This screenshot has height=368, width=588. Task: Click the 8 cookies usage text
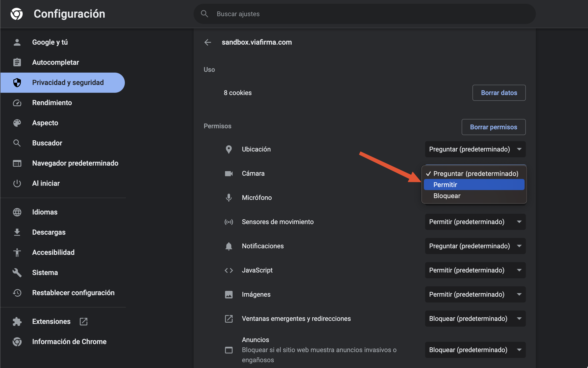click(x=238, y=93)
